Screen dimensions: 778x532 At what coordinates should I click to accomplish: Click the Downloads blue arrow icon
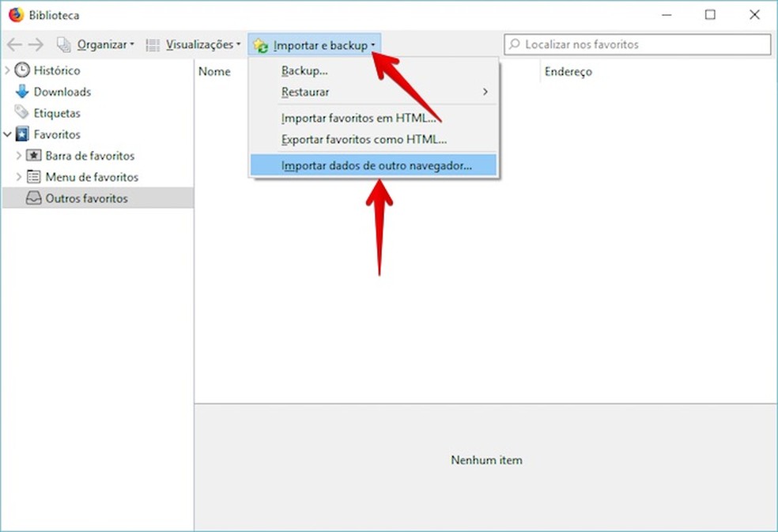pyautogui.click(x=22, y=92)
